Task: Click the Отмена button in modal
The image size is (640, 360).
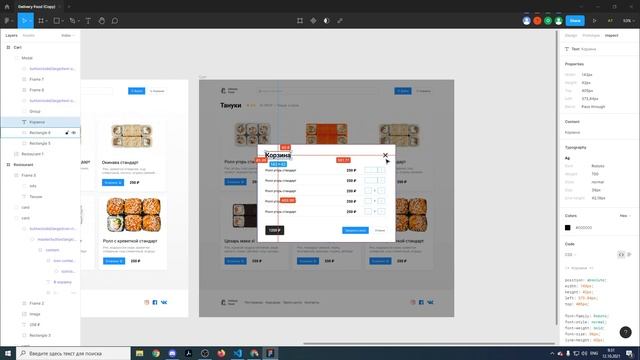Action: (x=380, y=230)
